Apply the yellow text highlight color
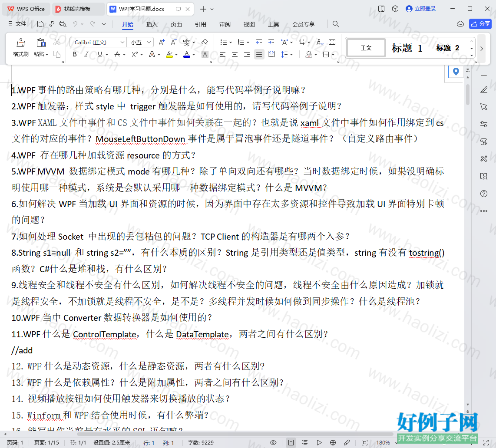496x448 pixels. 169,54
